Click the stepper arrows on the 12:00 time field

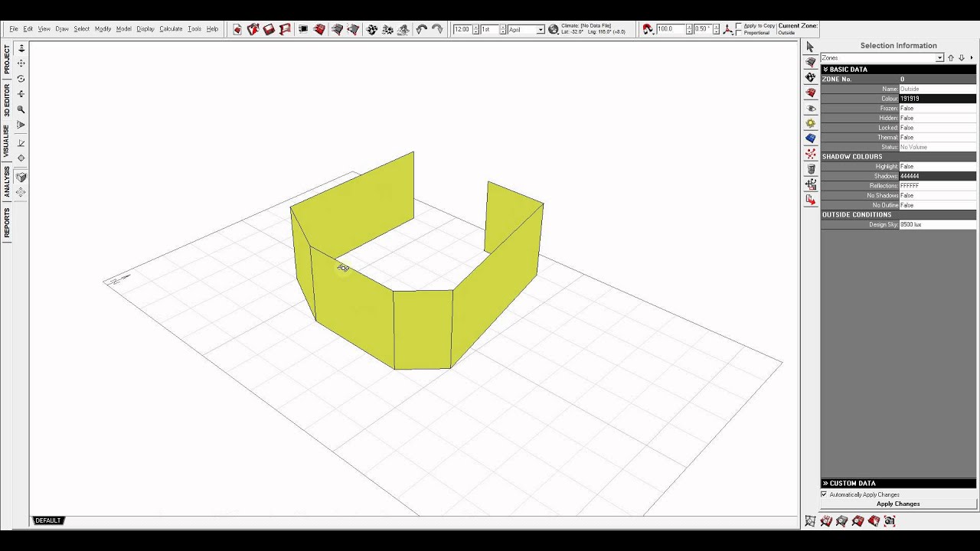coord(475,29)
